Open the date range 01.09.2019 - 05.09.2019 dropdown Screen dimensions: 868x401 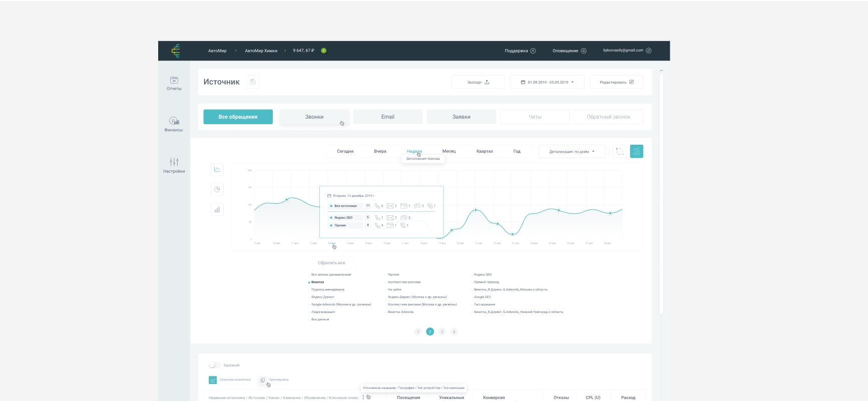coord(547,82)
